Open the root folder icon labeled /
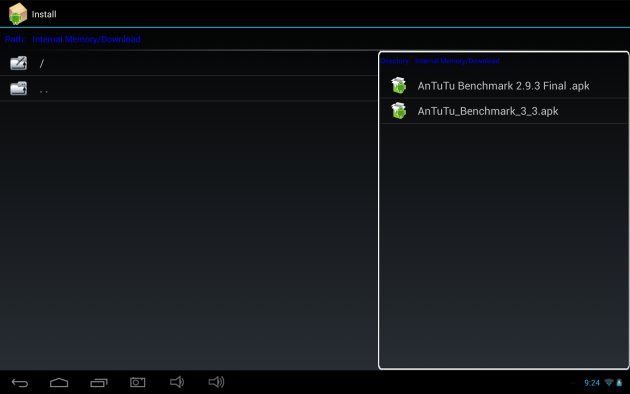The height and width of the screenshot is (394, 630). pos(18,63)
